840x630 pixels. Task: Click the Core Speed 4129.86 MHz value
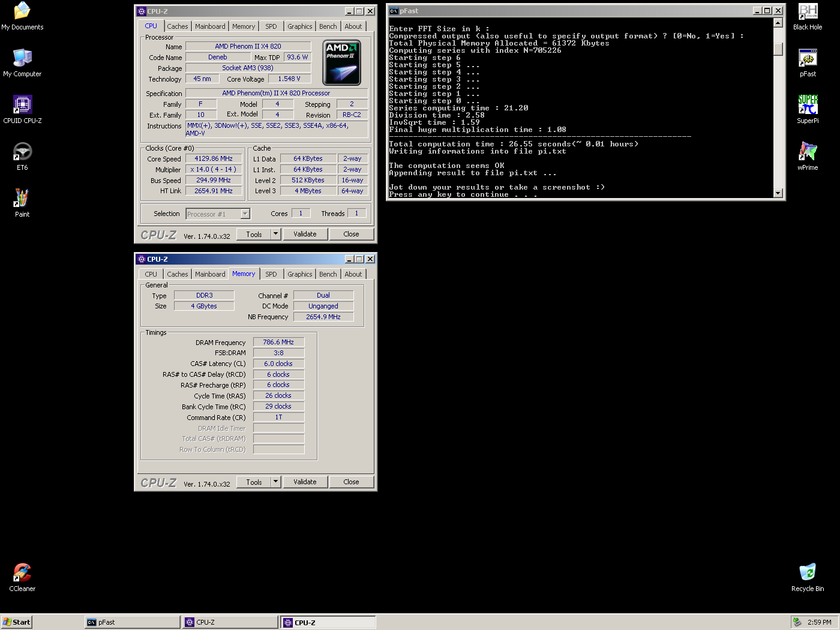click(x=214, y=158)
